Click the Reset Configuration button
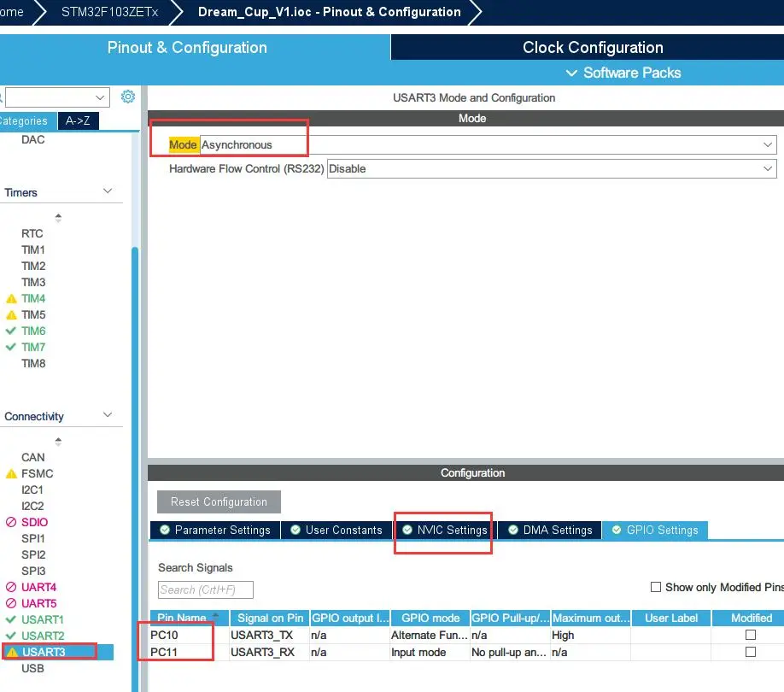784x692 pixels. tap(219, 502)
